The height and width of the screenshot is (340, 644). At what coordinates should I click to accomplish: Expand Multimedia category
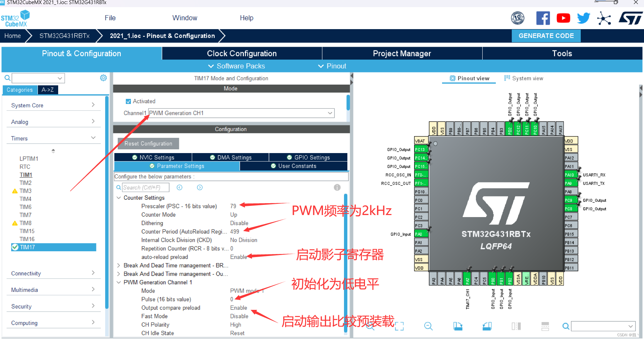(53, 290)
